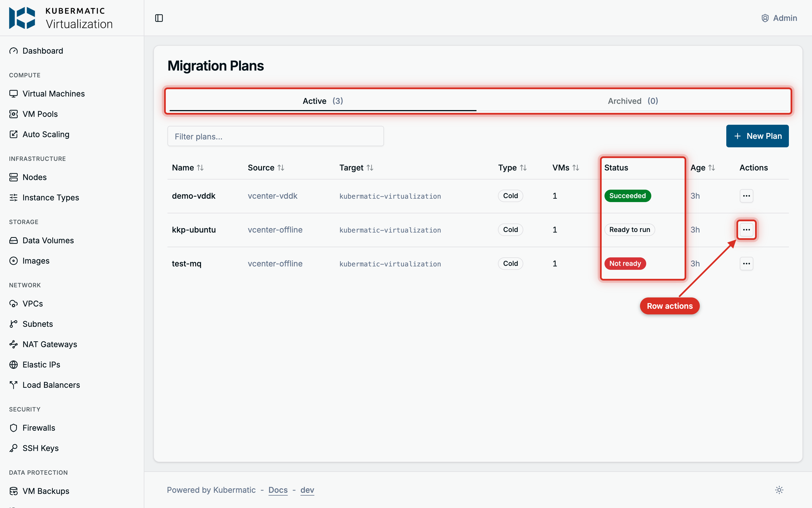This screenshot has width=812, height=508.
Task: Open the Docs link in footer
Action: (x=278, y=490)
